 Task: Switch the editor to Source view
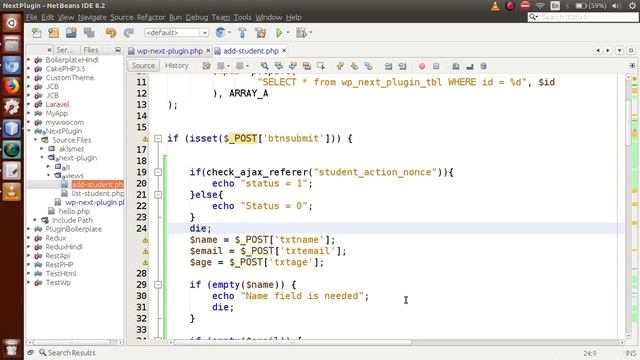coord(143,66)
